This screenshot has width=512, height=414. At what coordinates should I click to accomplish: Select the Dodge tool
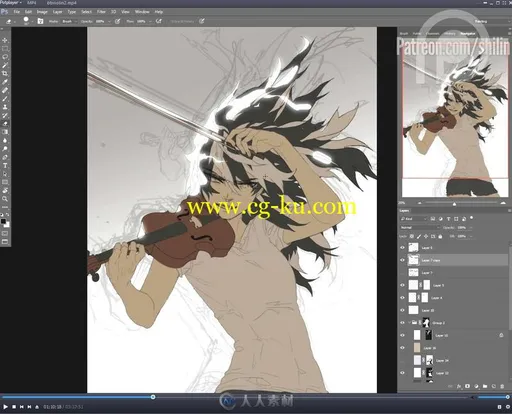coord(5,149)
